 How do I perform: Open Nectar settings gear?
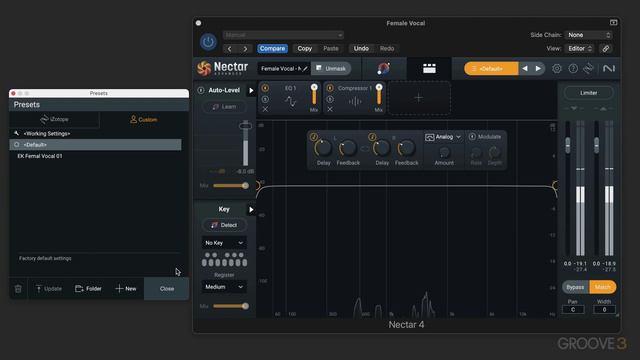557,69
